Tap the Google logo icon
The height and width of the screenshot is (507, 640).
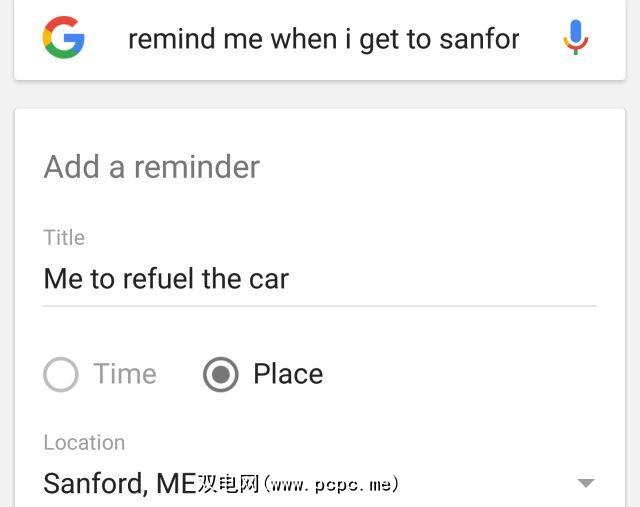63,38
